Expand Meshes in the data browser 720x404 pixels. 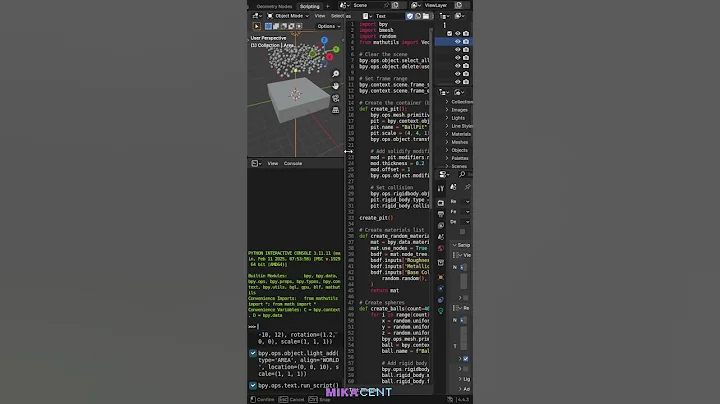coord(447,142)
